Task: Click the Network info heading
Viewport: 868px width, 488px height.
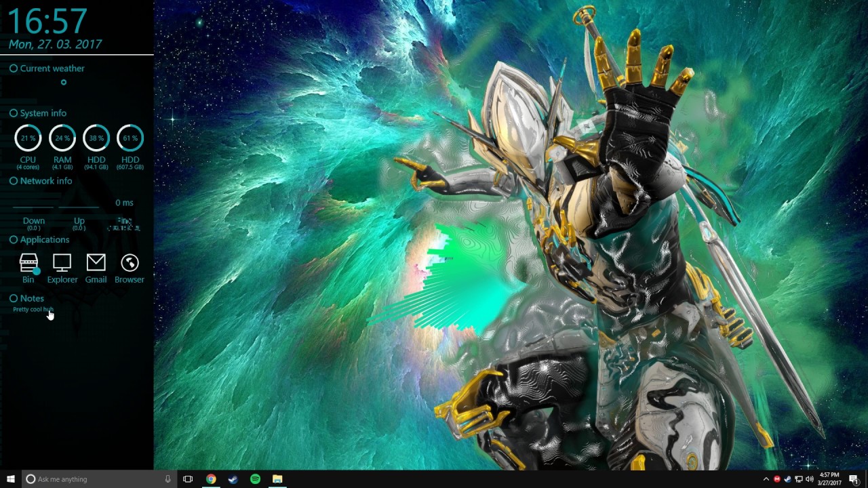Action: point(46,181)
